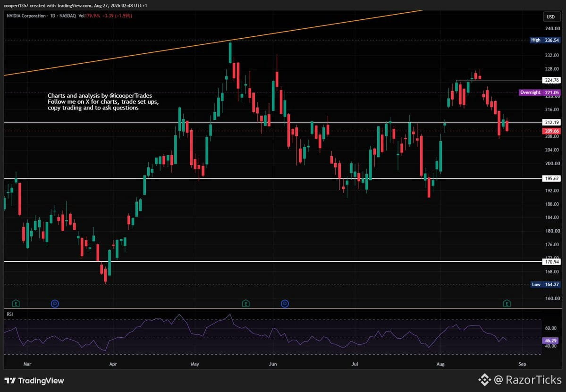Select the 224.76 price line label
The width and height of the screenshot is (566, 392).
pyautogui.click(x=551, y=80)
